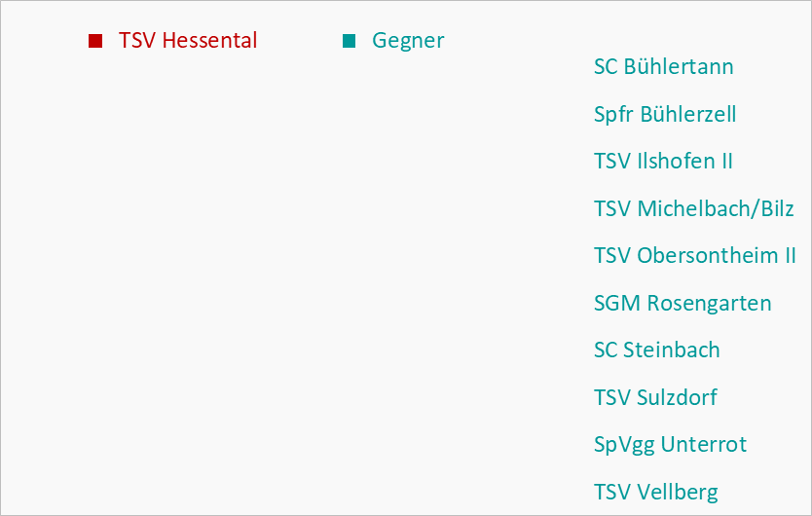
Task: Click the word Rosengarten in the list
Action: [710, 304]
